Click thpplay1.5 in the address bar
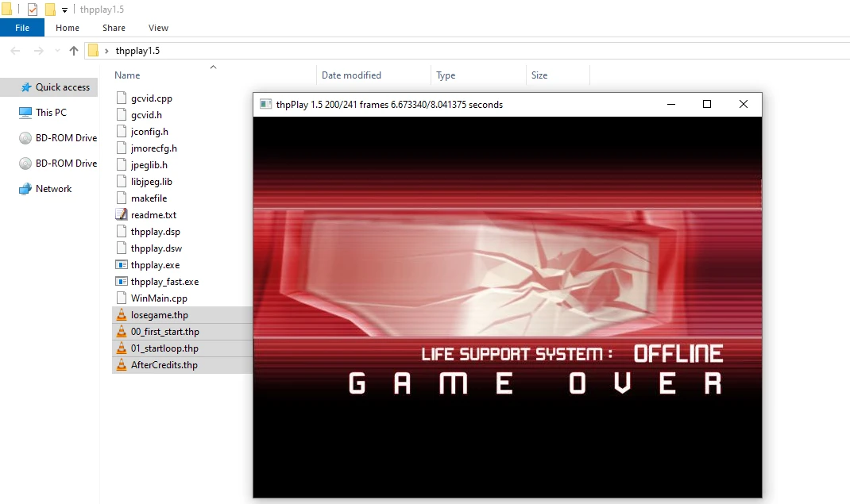Screen dimensions: 850x504 click(x=137, y=50)
